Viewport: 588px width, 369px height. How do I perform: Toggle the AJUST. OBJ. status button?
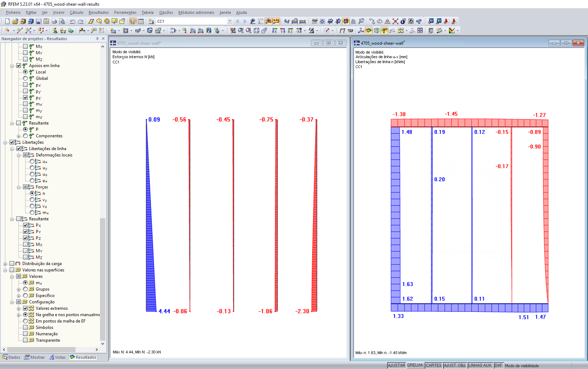pos(455,365)
